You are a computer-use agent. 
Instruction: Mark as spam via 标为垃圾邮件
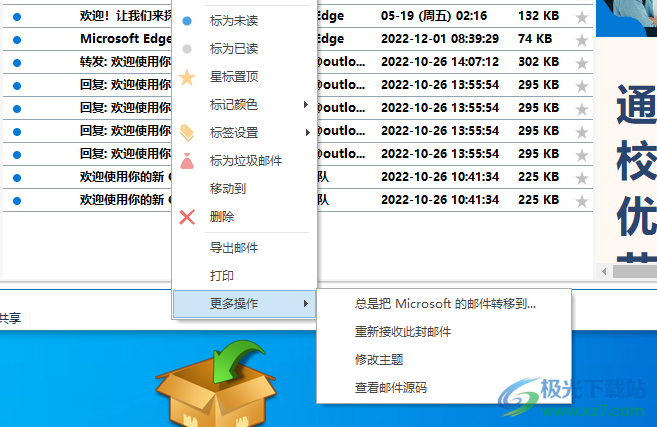[x=246, y=160]
